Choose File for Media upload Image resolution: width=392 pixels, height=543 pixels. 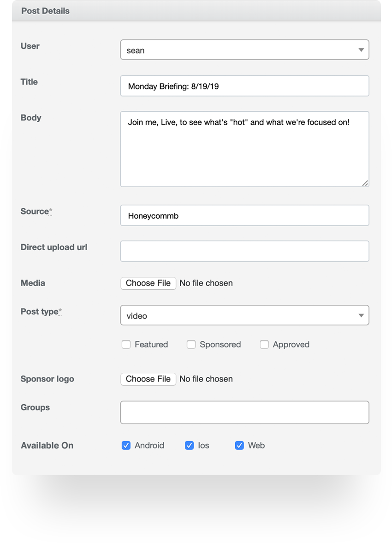[148, 283]
